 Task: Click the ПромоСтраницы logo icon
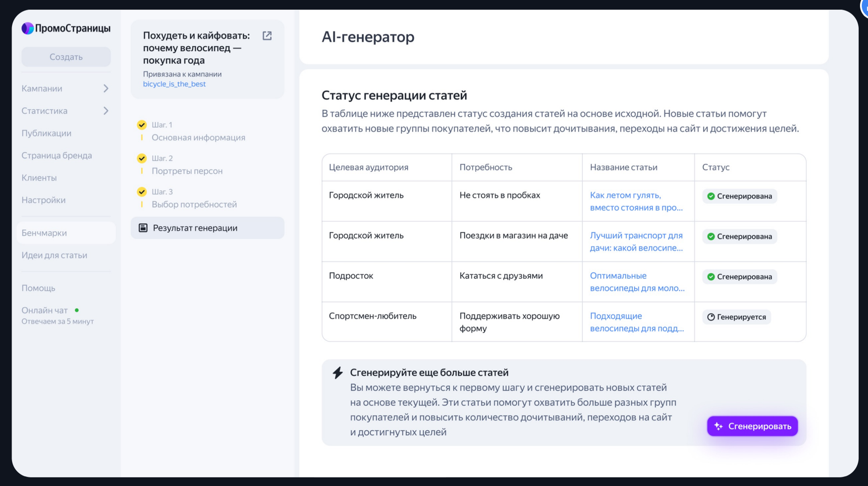point(27,28)
